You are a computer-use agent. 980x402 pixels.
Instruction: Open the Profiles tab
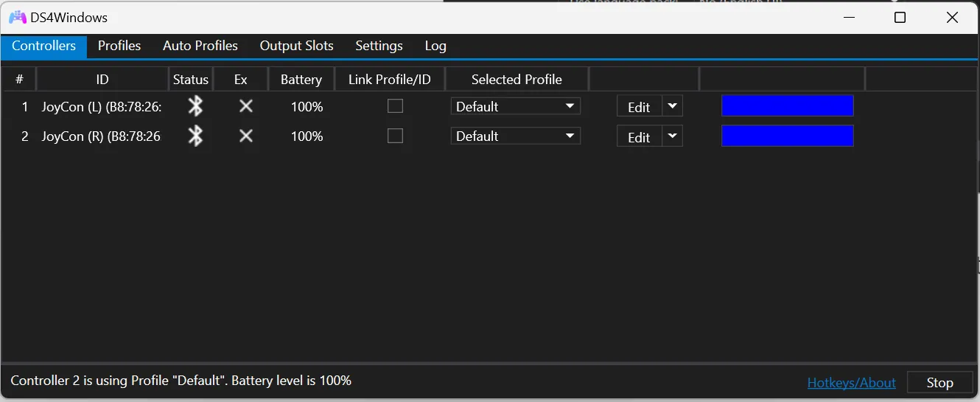click(x=119, y=46)
